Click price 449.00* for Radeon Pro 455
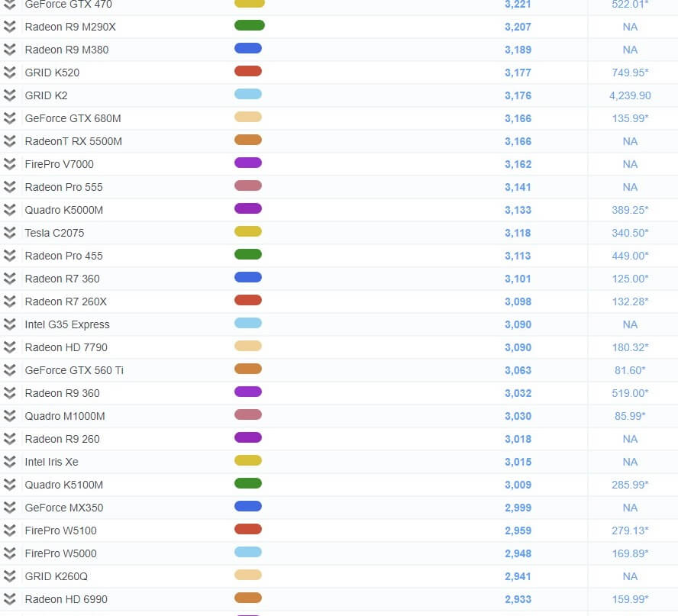678x616 pixels. point(630,256)
